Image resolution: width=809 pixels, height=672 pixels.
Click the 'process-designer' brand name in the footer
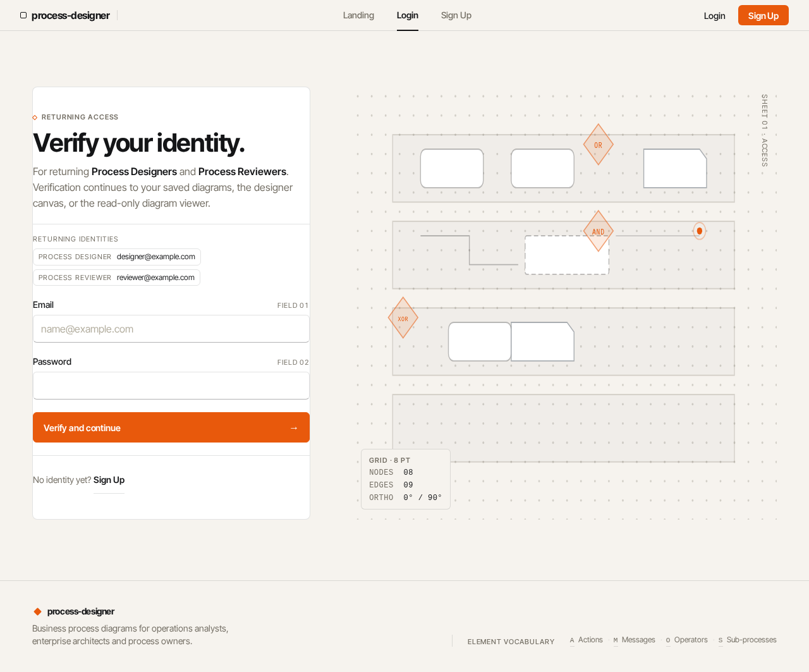[81, 611]
